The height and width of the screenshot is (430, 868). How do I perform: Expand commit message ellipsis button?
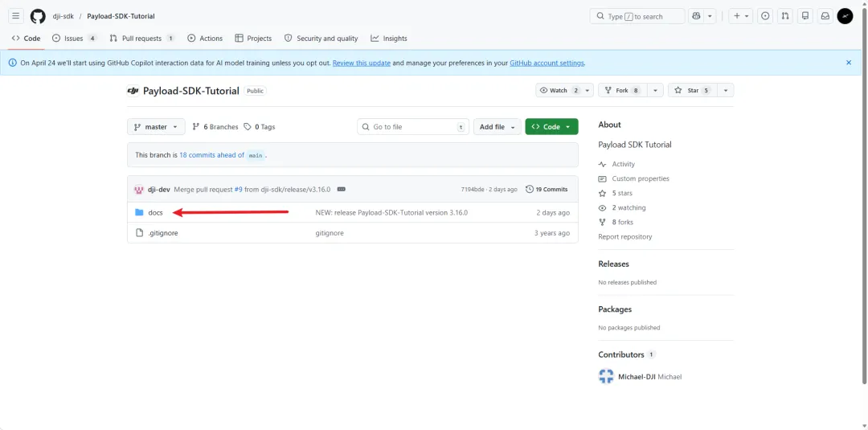point(342,189)
